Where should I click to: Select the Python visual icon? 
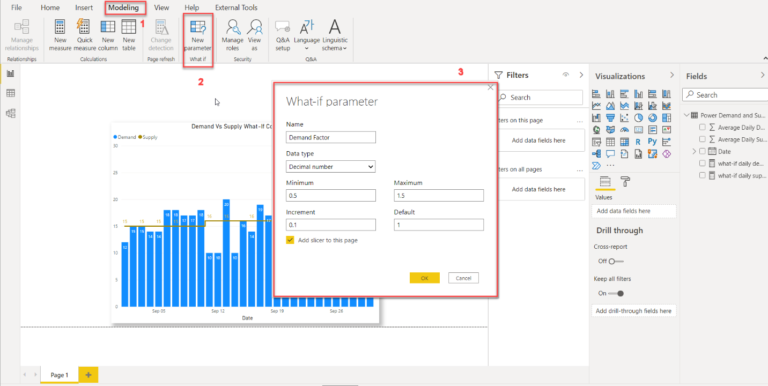coord(652,142)
